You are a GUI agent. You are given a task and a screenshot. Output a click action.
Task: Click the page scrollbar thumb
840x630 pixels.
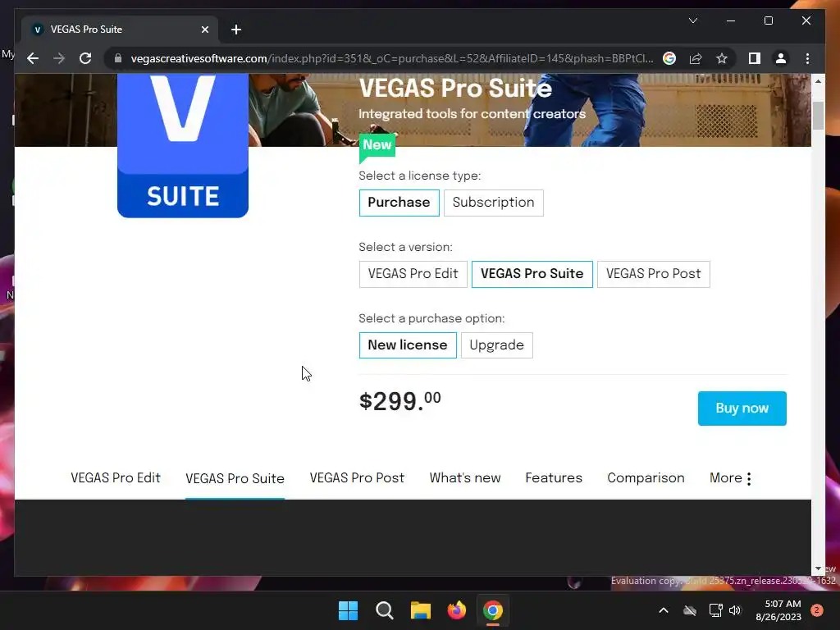[x=818, y=115]
